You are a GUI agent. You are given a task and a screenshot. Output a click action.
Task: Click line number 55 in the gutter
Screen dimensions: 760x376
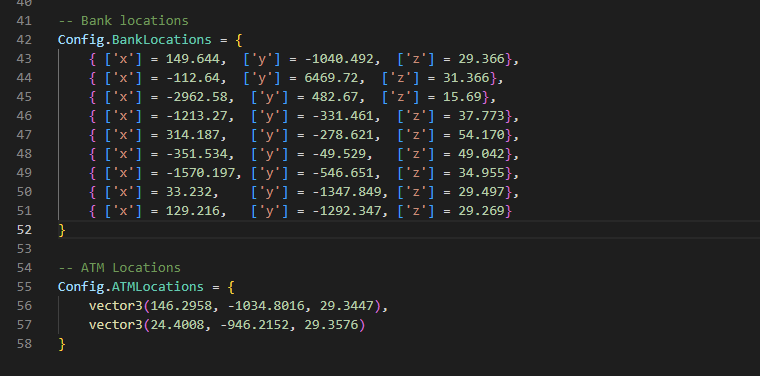coord(24,287)
